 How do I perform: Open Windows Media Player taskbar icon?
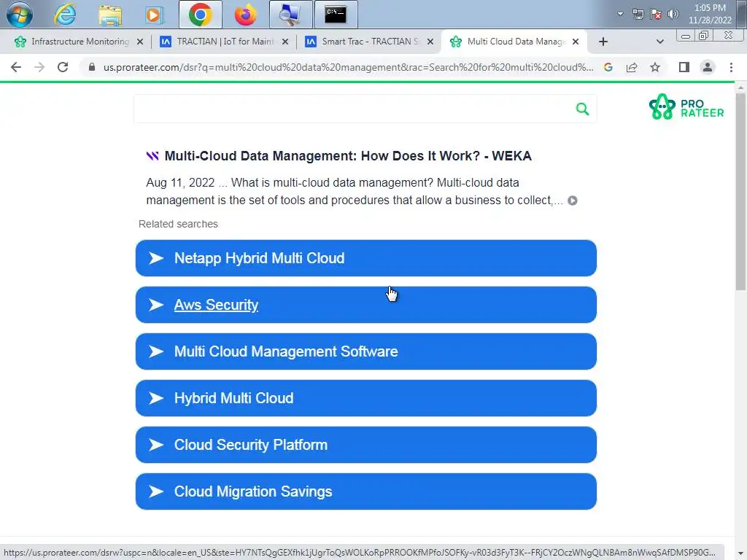tap(155, 15)
